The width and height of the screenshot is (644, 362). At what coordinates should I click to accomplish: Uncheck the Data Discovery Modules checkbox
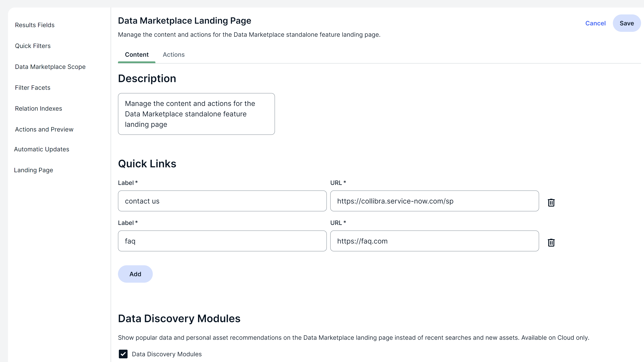click(123, 354)
